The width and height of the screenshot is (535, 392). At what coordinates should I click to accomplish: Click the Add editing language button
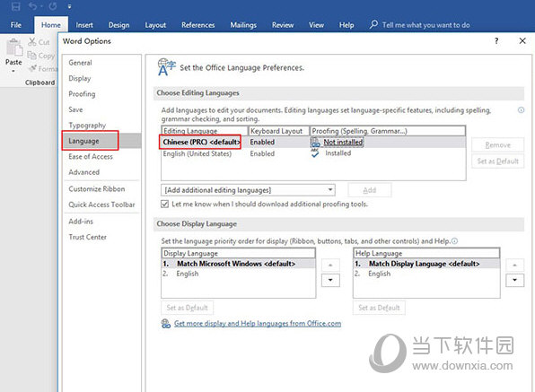[370, 190]
